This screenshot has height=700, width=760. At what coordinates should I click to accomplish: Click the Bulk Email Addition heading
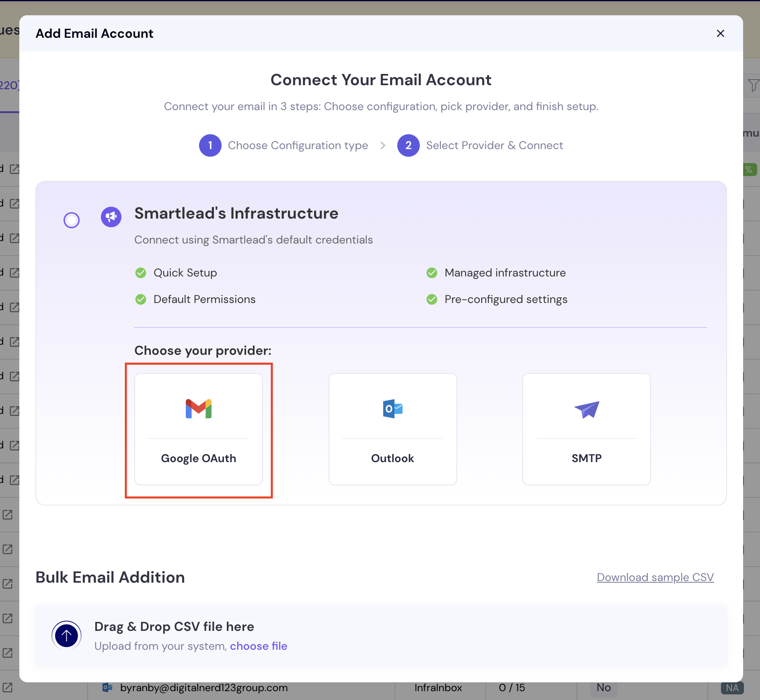tap(110, 577)
